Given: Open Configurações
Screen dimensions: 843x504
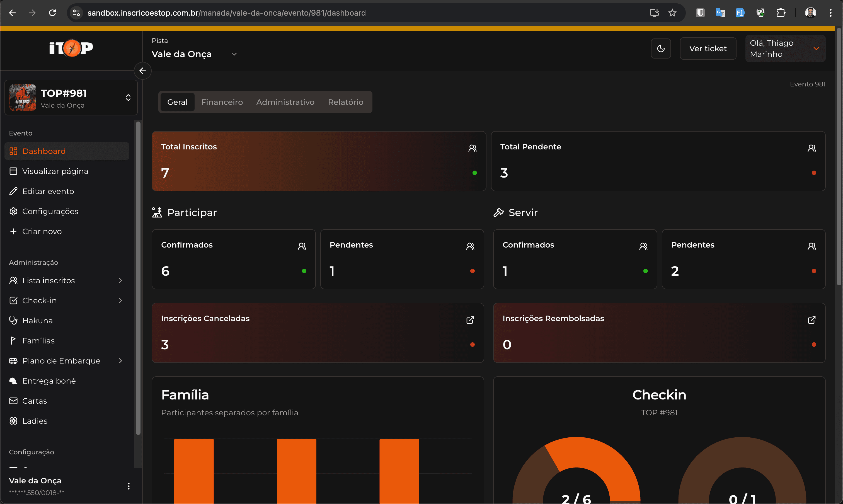Looking at the screenshot, I should coord(67,211).
